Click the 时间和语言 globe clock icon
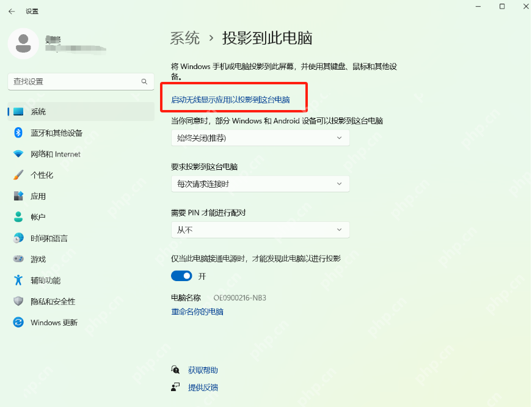Image resolution: width=532 pixels, height=407 pixels. click(18, 238)
